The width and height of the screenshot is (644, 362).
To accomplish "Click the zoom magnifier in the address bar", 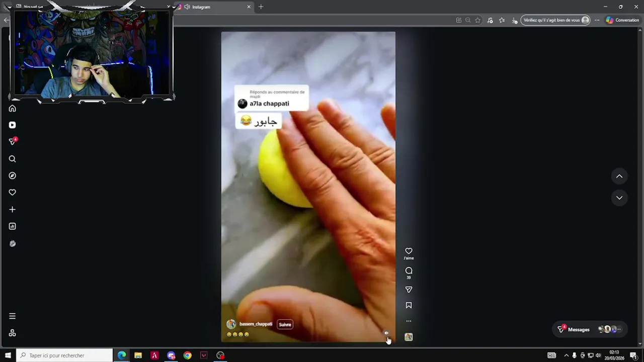I will 468,20.
